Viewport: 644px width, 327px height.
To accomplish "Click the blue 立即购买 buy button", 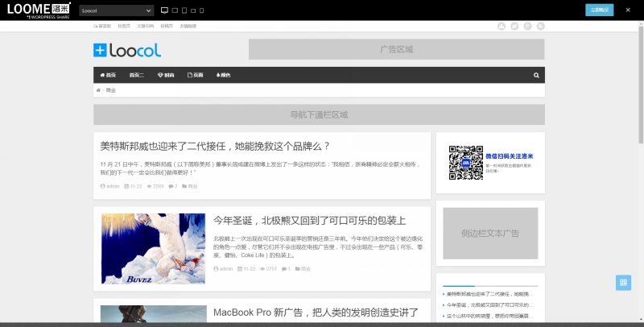I will (x=599, y=10).
